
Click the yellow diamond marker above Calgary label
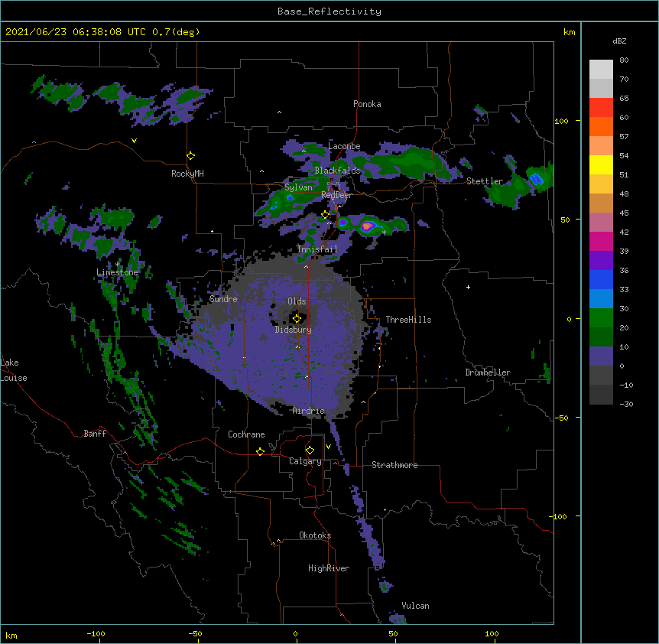tap(310, 450)
